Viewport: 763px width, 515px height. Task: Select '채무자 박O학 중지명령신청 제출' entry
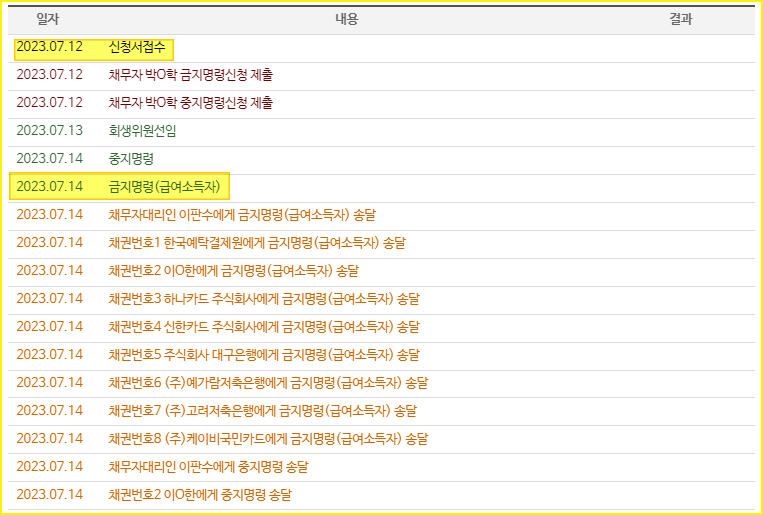point(191,103)
